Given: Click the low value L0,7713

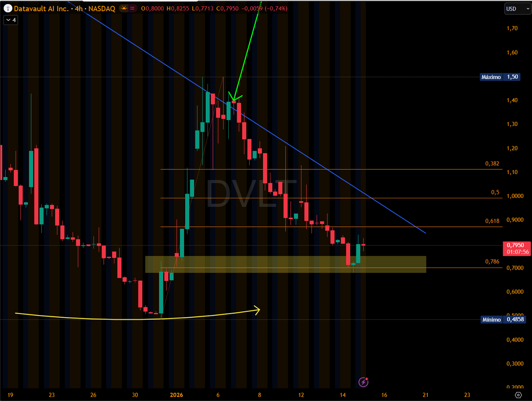Looking at the screenshot, I should pos(203,8).
